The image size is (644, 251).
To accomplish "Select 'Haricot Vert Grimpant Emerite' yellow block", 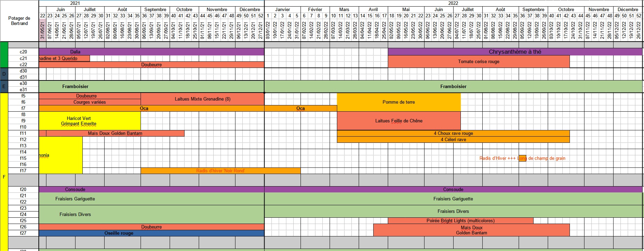I will 90,121.
